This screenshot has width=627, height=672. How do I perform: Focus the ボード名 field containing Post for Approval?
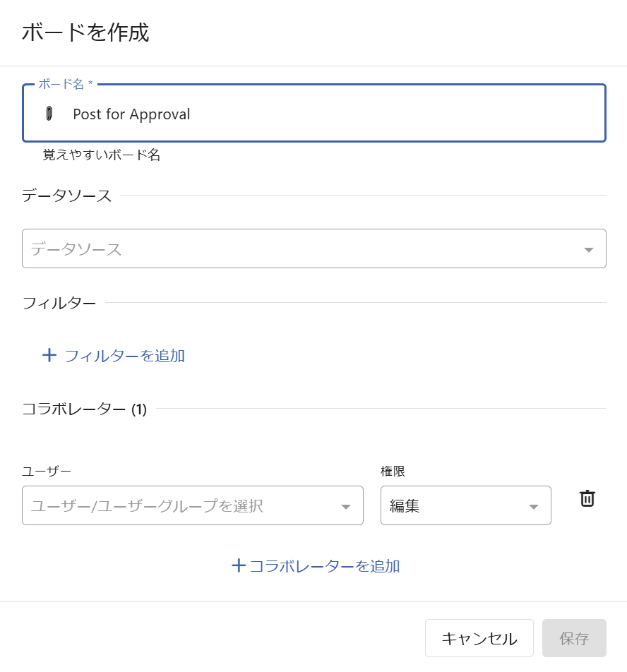coord(314,113)
